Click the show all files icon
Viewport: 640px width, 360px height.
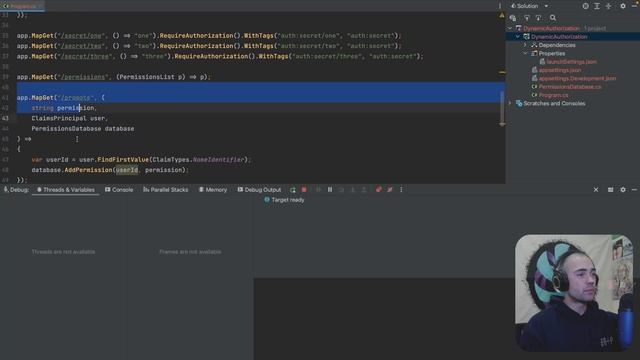(513, 18)
